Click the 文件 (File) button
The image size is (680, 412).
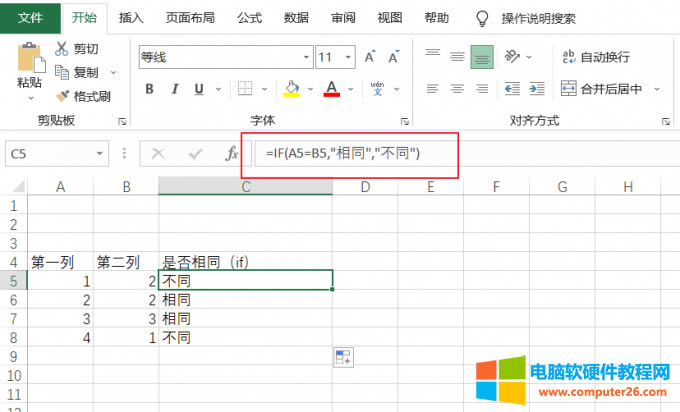coord(30,18)
